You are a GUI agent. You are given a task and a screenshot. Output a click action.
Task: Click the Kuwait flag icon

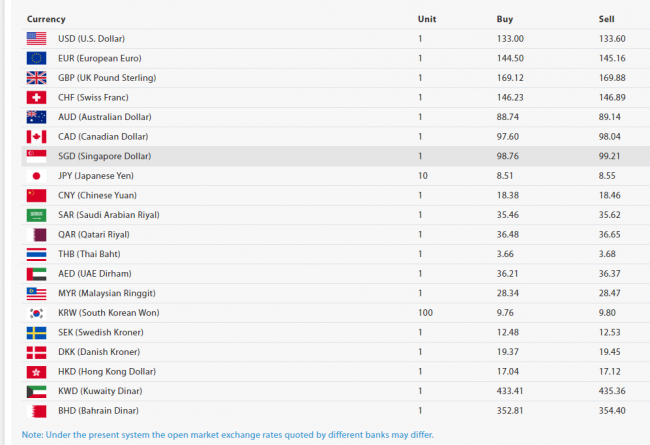coord(36,390)
